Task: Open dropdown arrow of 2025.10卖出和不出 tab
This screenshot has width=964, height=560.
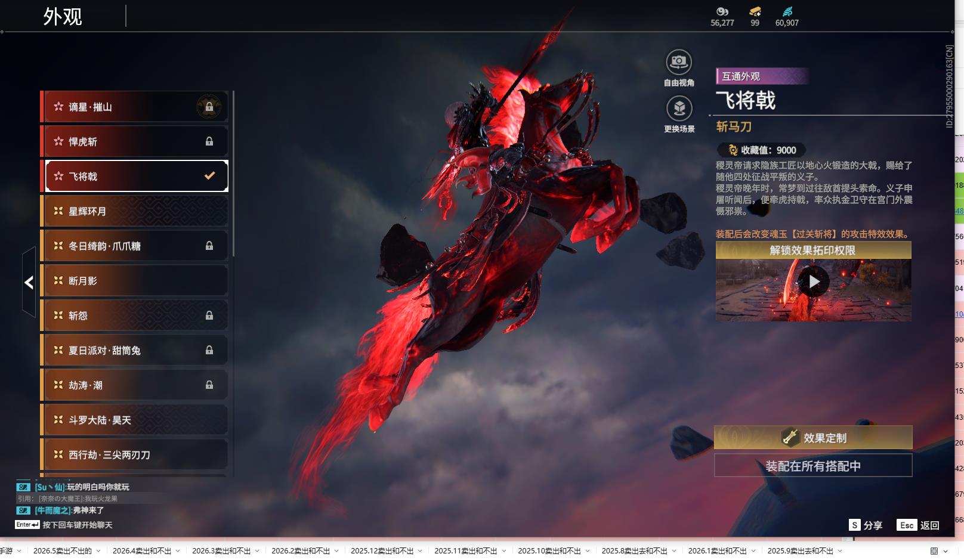Action: (588, 551)
